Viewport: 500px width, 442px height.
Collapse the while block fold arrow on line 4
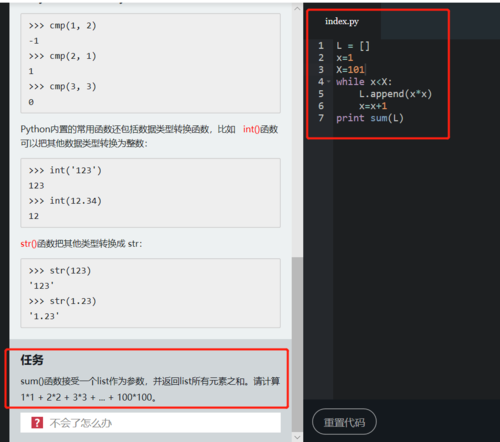329,81
